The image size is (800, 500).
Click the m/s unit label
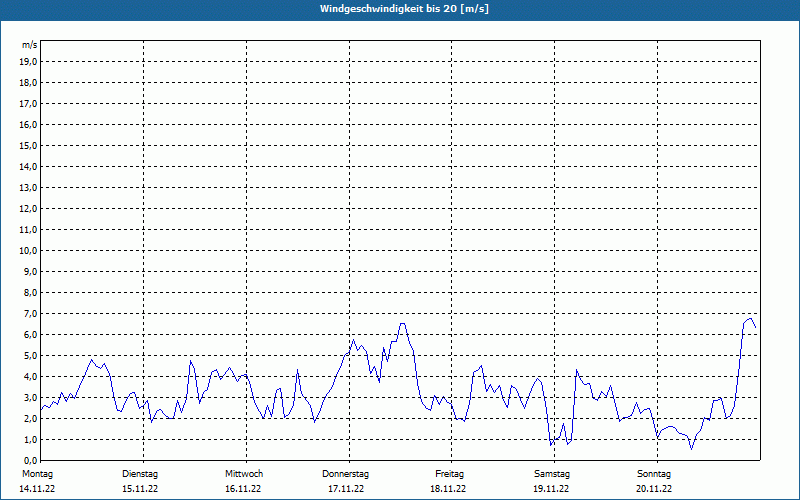pos(30,46)
